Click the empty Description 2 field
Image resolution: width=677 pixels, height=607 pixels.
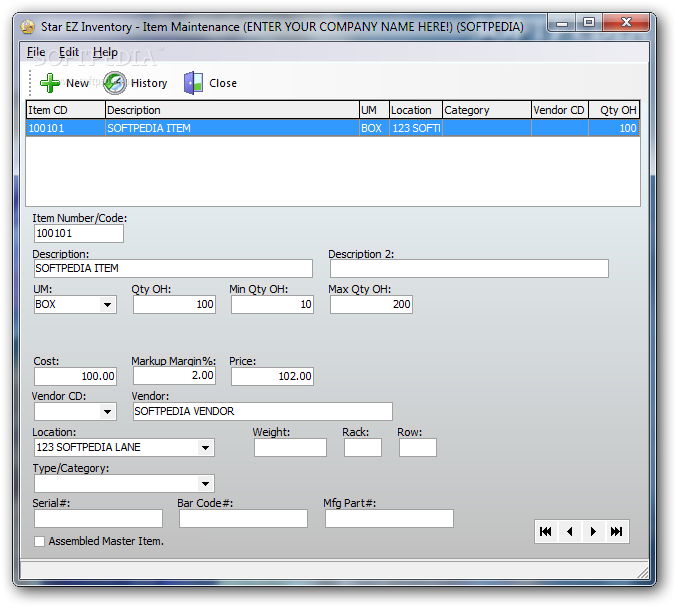469,269
